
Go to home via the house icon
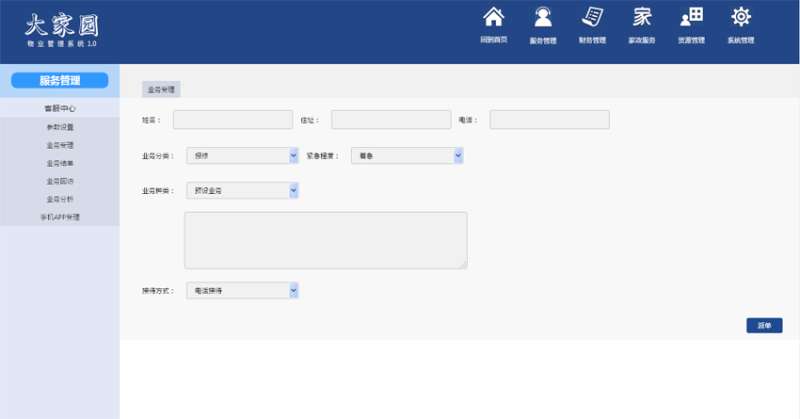point(493,17)
